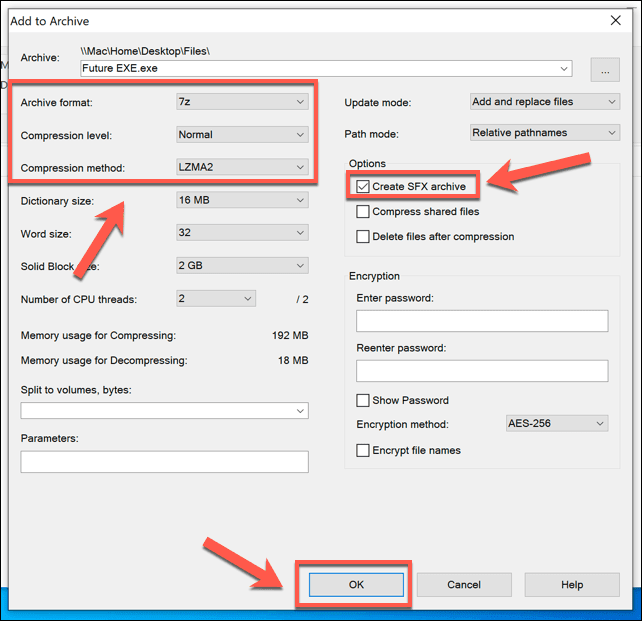
Task: Click the Cancel button
Action: pos(464,585)
